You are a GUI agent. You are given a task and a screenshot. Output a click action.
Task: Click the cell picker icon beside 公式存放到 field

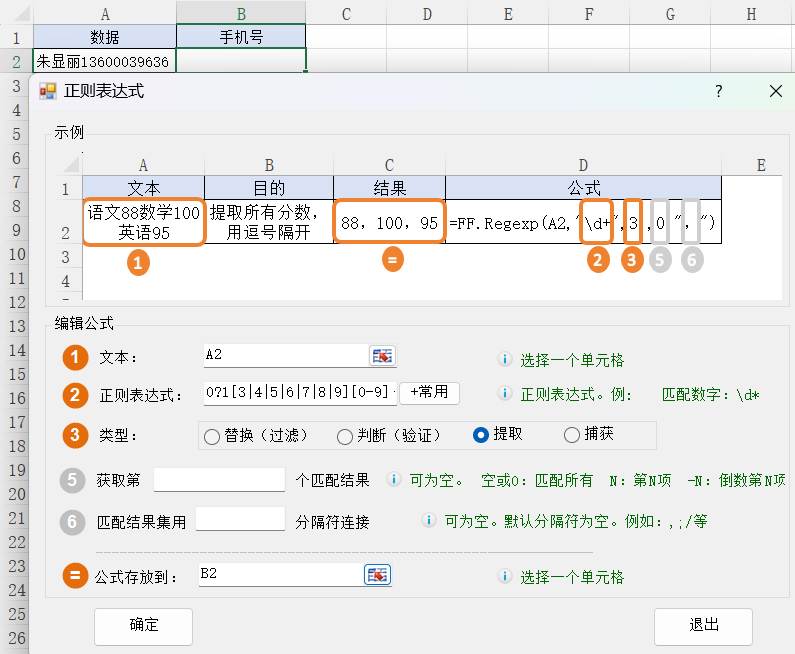pos(377,574)
